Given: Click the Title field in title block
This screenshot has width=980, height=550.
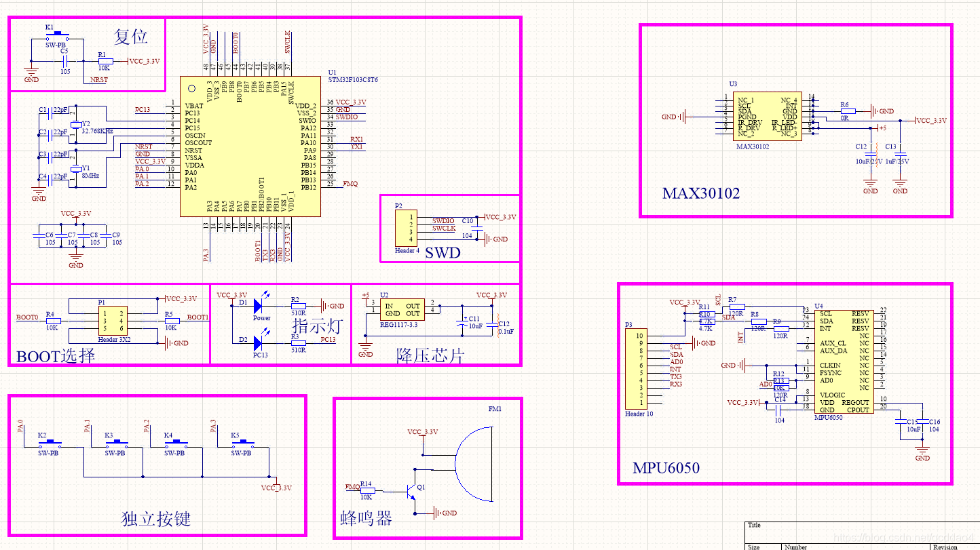Looking at the screenshot, I should click(x=754, y=525).
